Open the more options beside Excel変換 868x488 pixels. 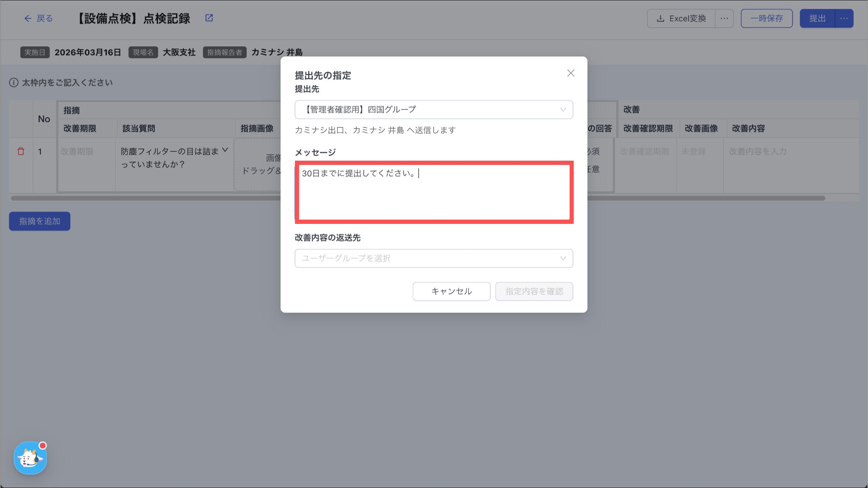click(724, 19)
